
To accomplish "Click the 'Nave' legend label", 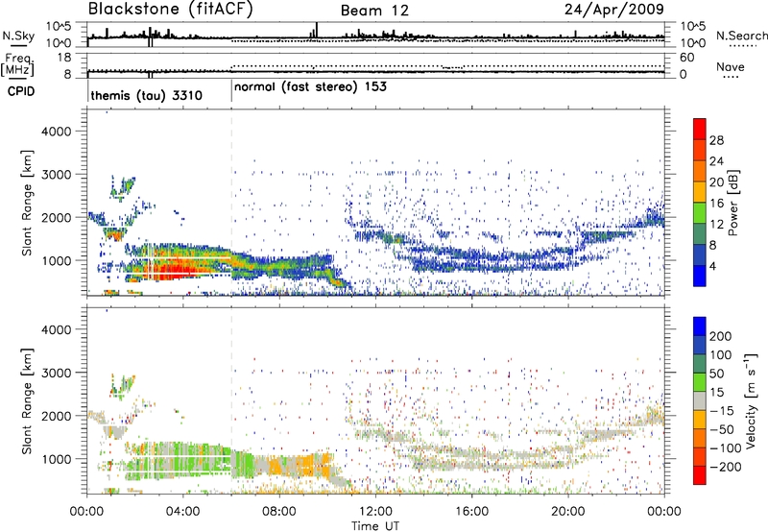I will point(730,67).
